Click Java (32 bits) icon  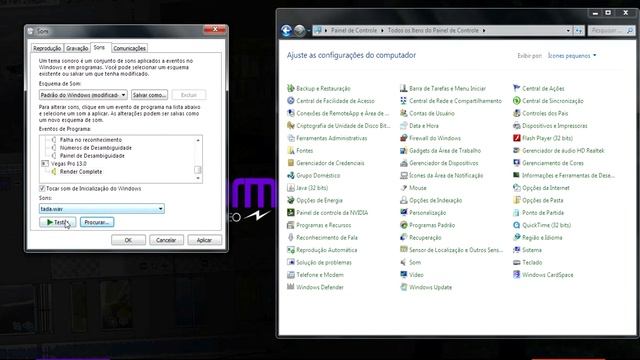[291, 188]
